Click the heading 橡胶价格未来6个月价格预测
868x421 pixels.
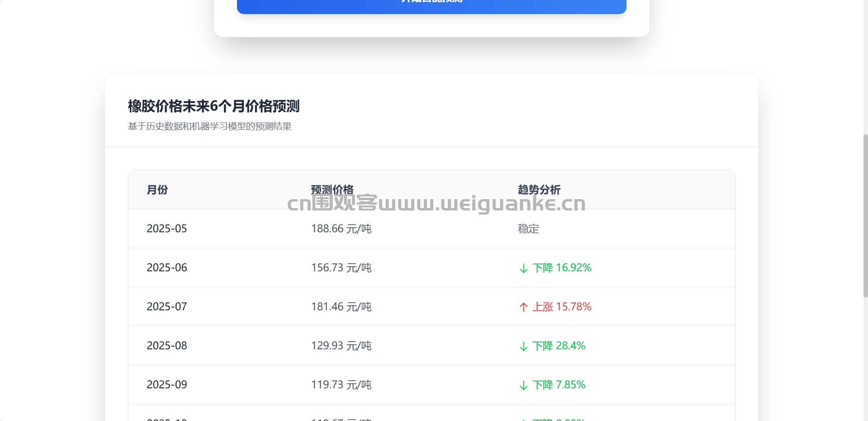(x=213, y=106)
